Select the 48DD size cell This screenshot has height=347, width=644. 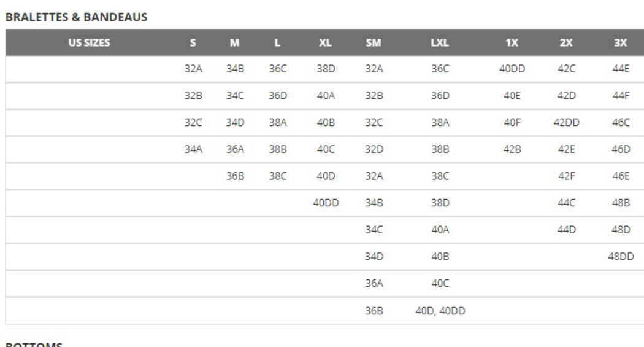[621, 257]
